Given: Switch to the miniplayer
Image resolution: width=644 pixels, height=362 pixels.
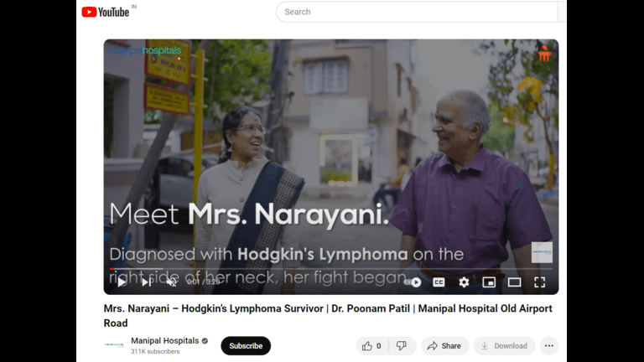Looking at the screenshot, I should tap(489, 282).
